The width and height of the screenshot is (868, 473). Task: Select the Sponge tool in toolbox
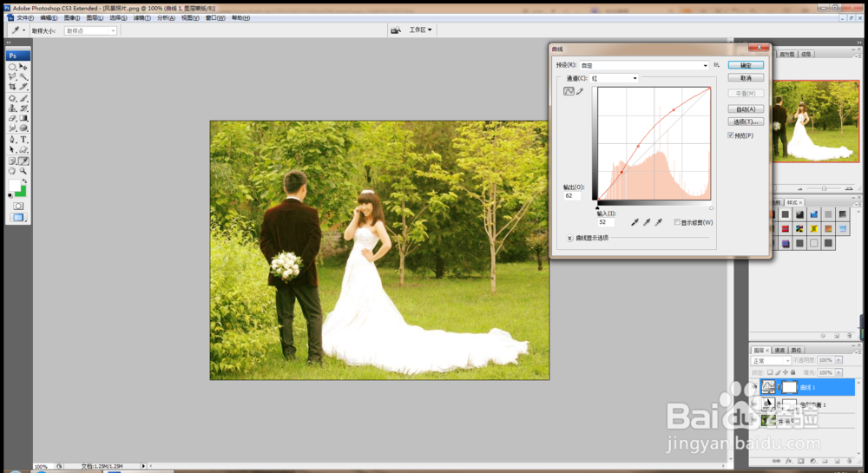pos(23,128)
